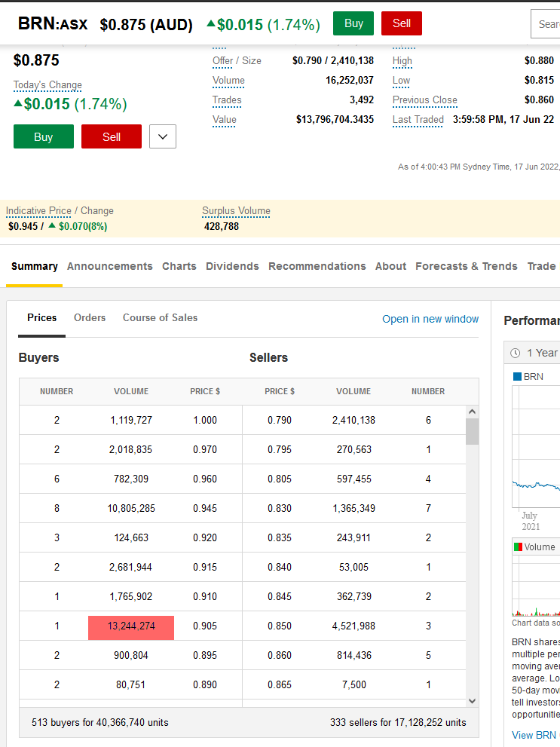Click seller volume 4,521,988
This screenshot has width=560, height=747.
[x=353, y=626]
